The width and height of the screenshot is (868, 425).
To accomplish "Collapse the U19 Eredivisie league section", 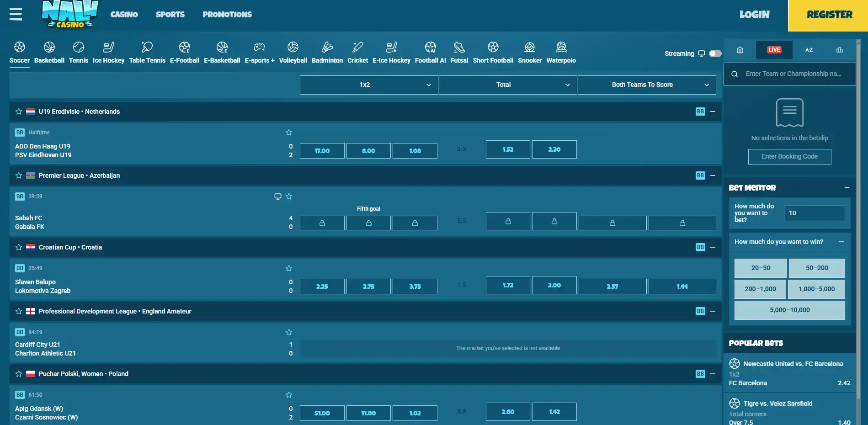I will [x=713, y=112].
